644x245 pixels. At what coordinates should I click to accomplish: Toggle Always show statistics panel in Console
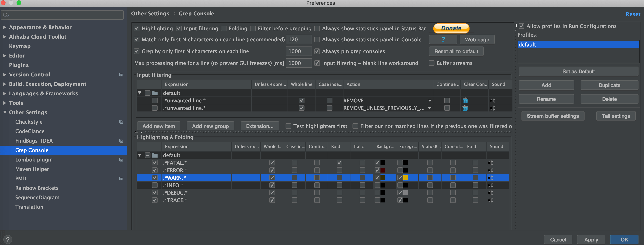coord(317,39)
